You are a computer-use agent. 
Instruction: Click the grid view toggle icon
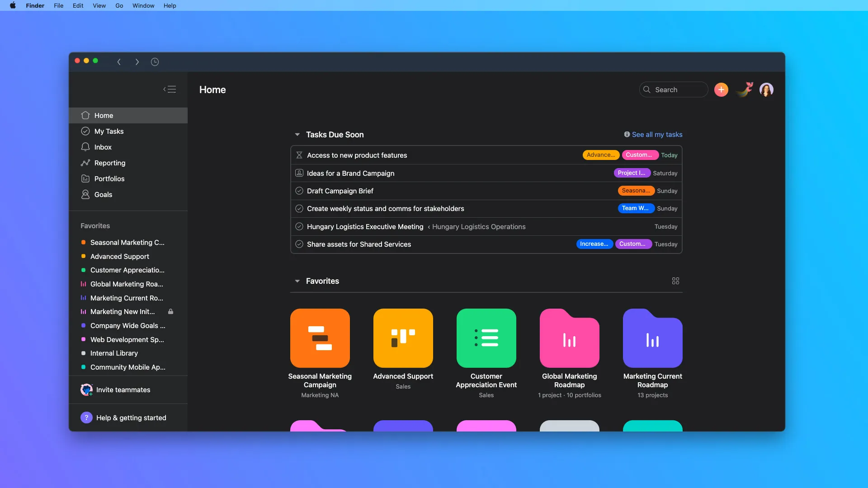tap(675, 281)
